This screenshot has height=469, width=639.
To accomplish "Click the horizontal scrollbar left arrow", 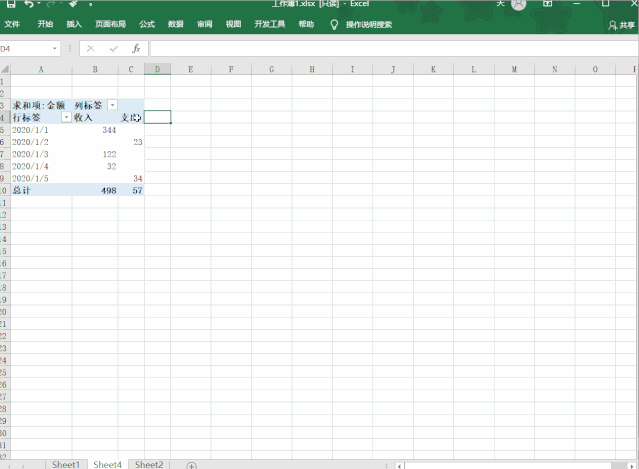I will pos(400,465).
